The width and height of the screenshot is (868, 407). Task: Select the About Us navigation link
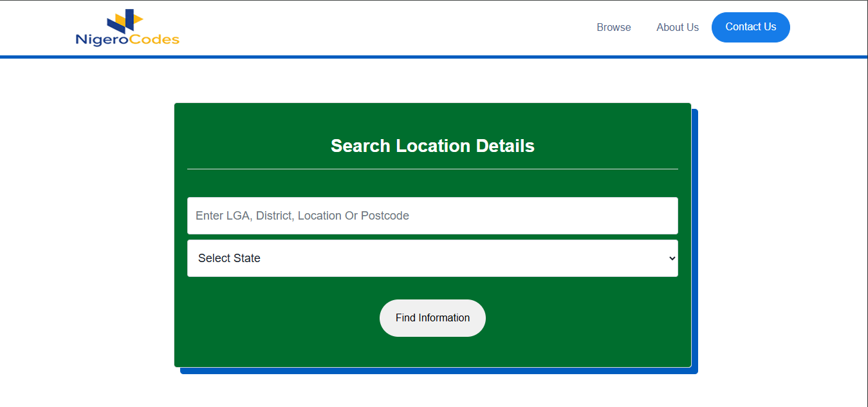(678, 27)
